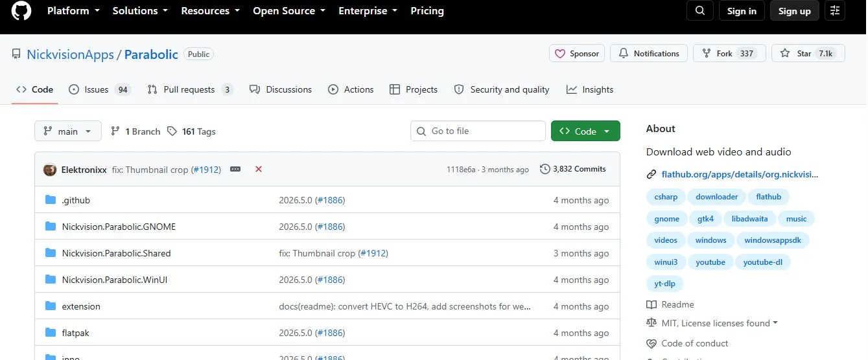868x360 pixels.
Task: Open appearance settings icon next to Sign up
Action: click(834, 10)
